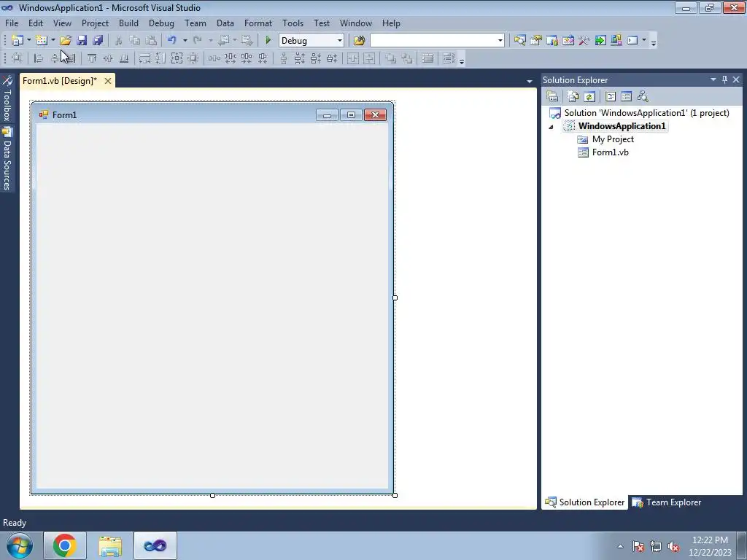Open the Find combo box dropdown
Viewport: 747px width, 560px height.
pos(500,41)
